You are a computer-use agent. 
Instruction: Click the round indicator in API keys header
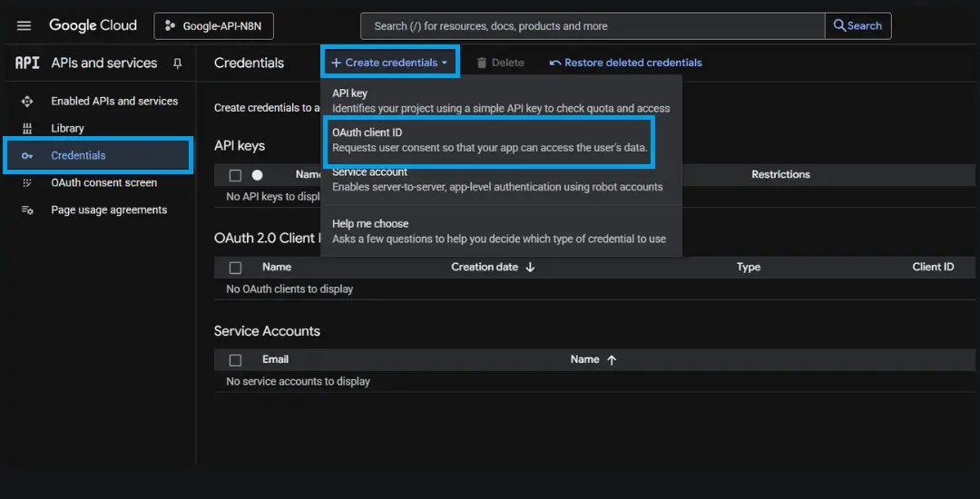(257, 175)
